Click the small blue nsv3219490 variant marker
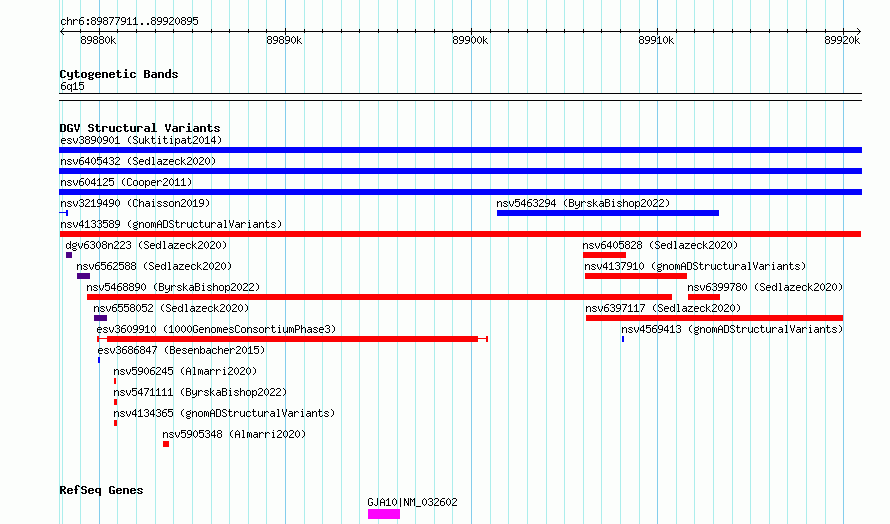The height and width of the screenshot is (524, 890). [64, 213]
